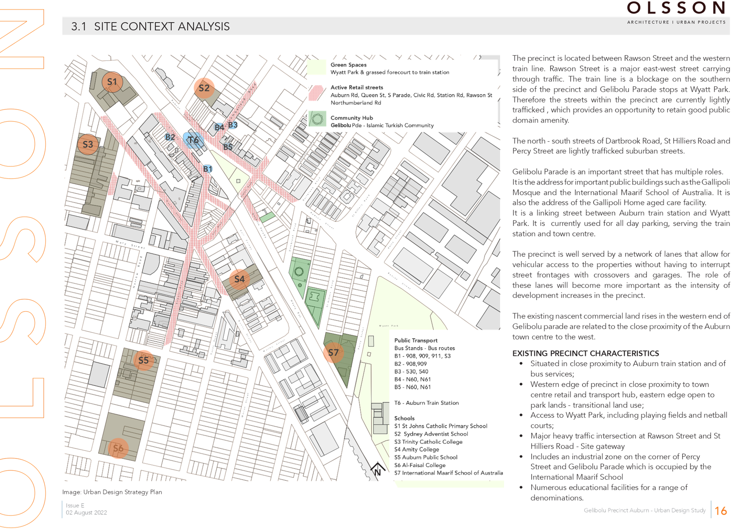Click the T6 Auburn Train Station marker
The width and height of the screenshot is (756, 532).
(x=193, y=140)
